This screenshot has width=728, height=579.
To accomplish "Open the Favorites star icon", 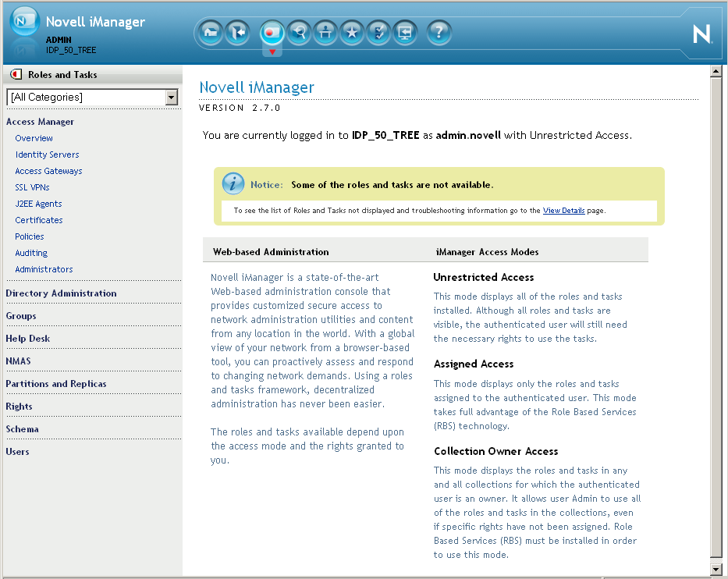I will 352,33.
